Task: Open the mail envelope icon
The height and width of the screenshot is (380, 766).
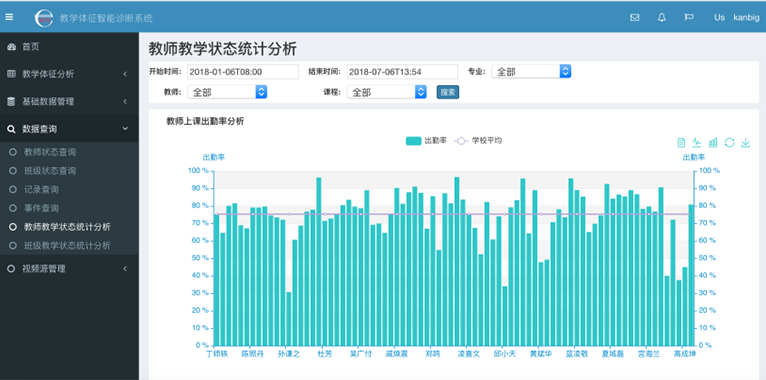Action: click(635, 17)
